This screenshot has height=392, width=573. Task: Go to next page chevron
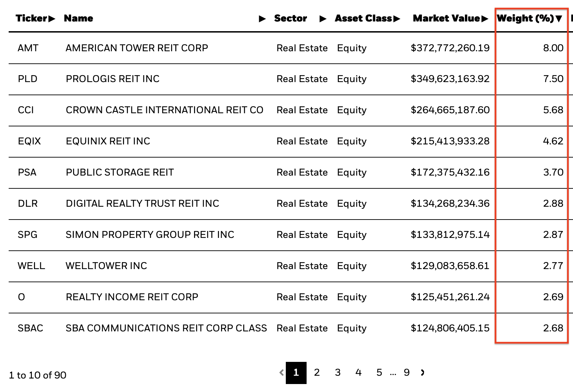point(423,373)
